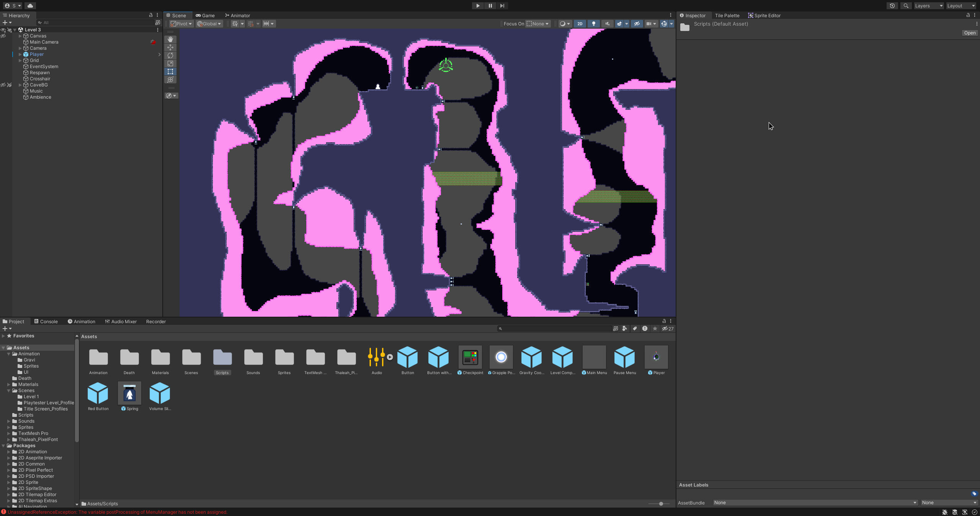Toggle scene lighting bulb
This screenshot has height=516, width=980.
point(594,24)
